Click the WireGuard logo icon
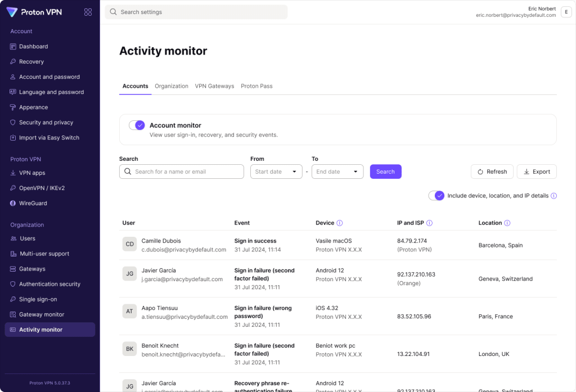 13,203
